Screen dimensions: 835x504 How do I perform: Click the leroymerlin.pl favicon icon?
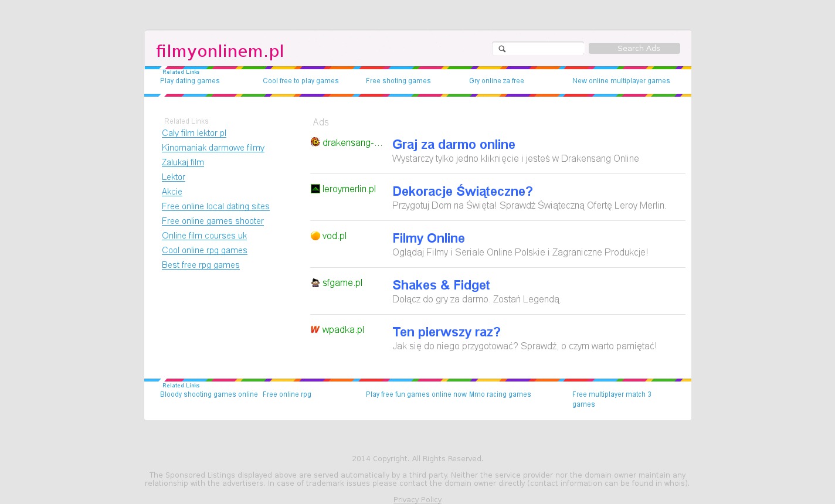point(315,189)
